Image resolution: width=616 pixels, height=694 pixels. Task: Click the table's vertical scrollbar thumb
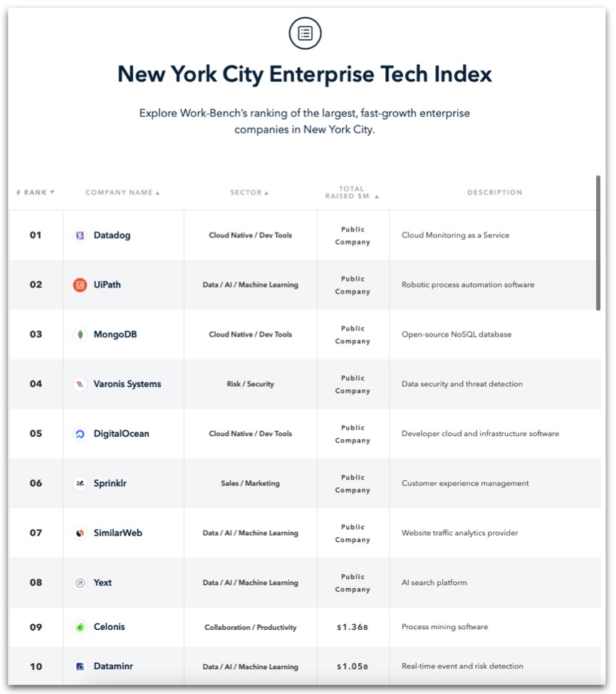(x=598, y=243)
